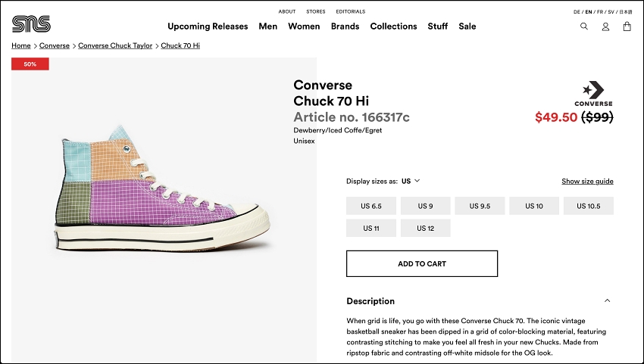Screen dimensions: 644x364
Task: Click the ADD TO CART button
Action: pyautogui.click(x=422, y=263)
